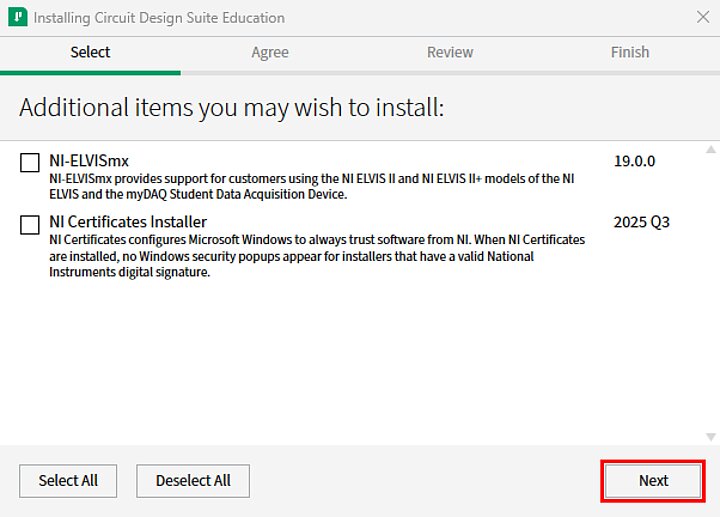Click the 2025 Q3 version value
Viewport: 720px width, 517px height.
tap(642, 222)
